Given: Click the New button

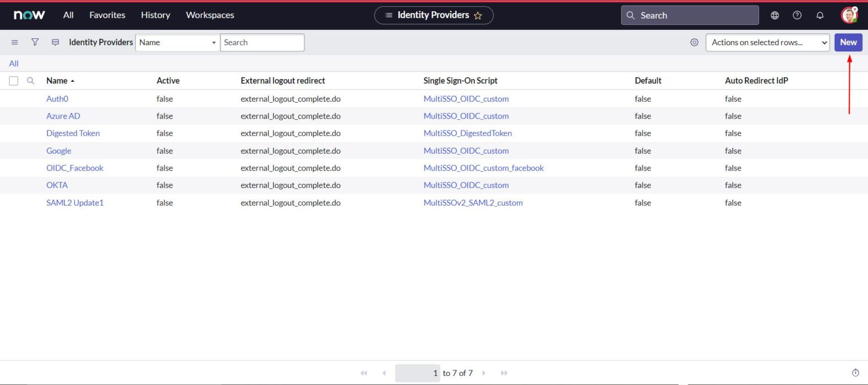Looking at the screenshot, I should [x=848, y=42].
